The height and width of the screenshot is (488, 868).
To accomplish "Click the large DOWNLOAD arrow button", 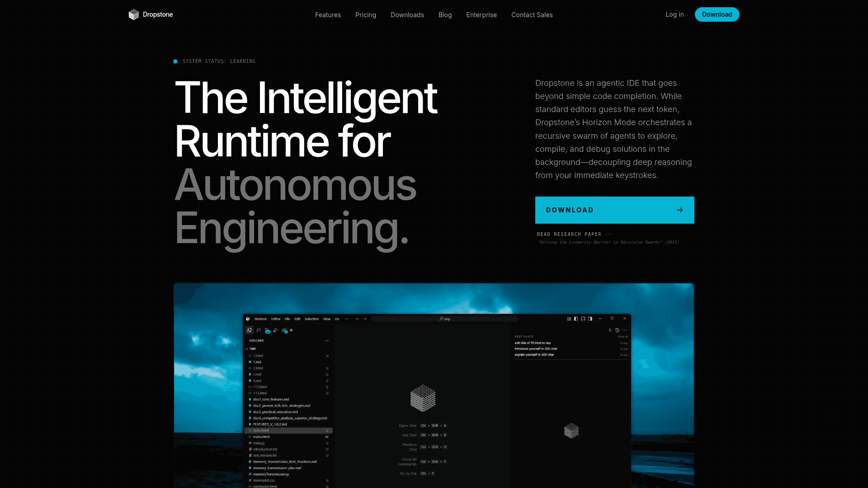I will pos(614,210).
